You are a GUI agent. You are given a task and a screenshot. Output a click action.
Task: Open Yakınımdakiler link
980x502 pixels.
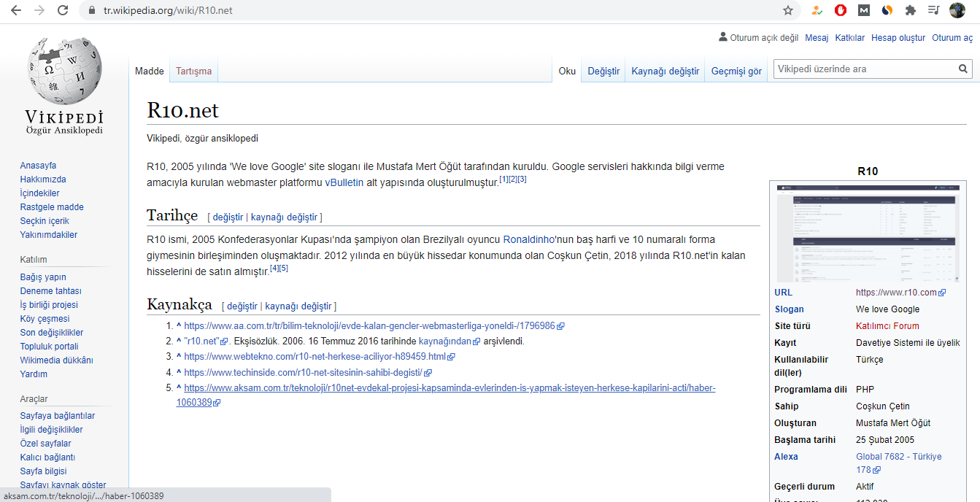pyautogui.click(x=48, y=235)
